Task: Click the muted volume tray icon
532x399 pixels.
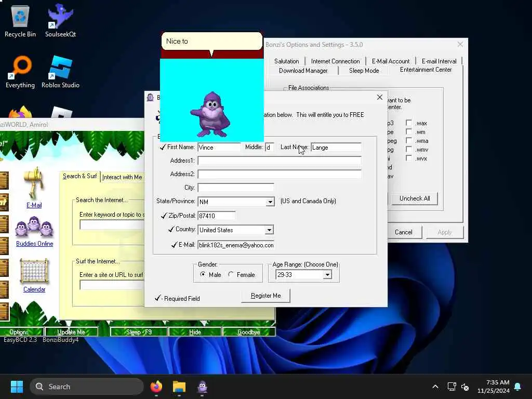Action: (x=465, y=387)
